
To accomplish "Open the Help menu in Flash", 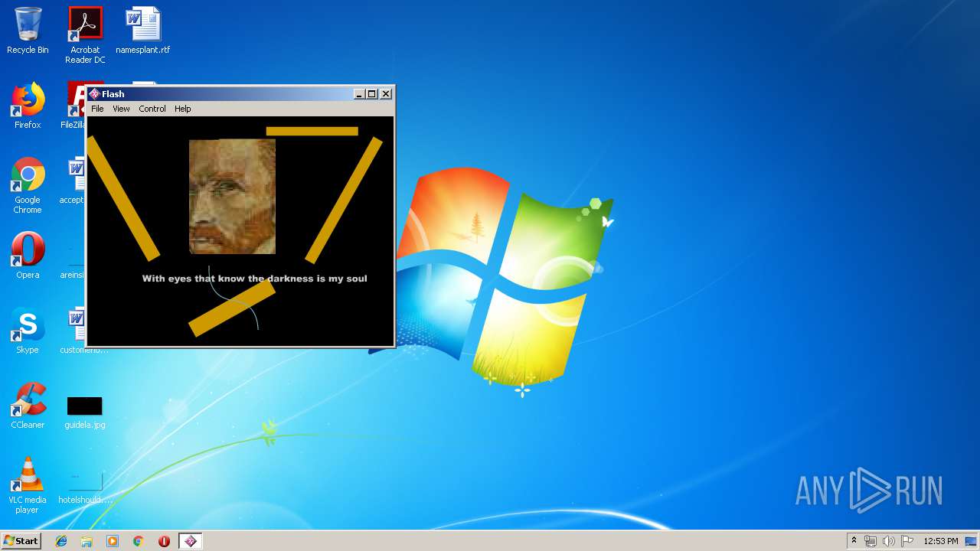I will point(182,109).
